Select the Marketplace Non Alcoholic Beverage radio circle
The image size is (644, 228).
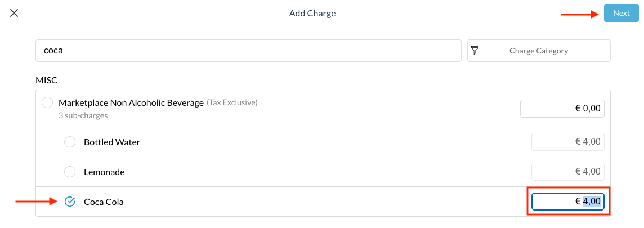47,103
